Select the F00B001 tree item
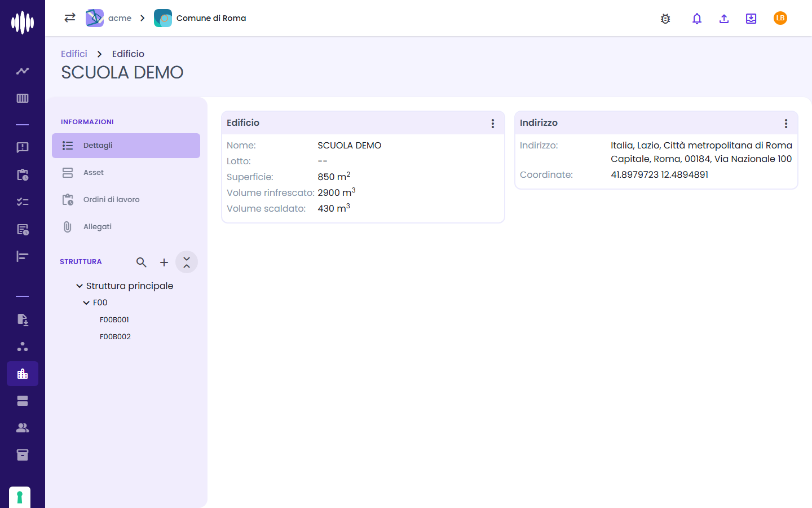812x508 pixels. 114,319
